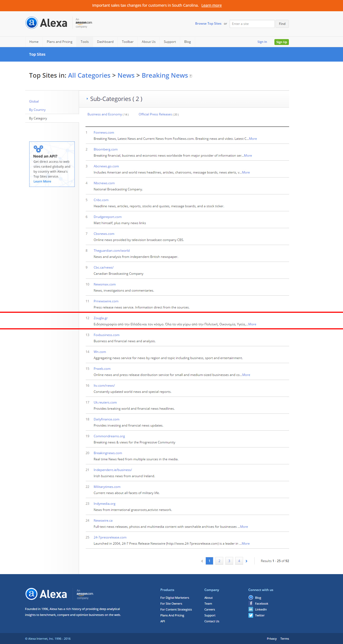Open the Dashboard navigation item
This screenshot has height=644, width=343.
(x=105, y=42)
